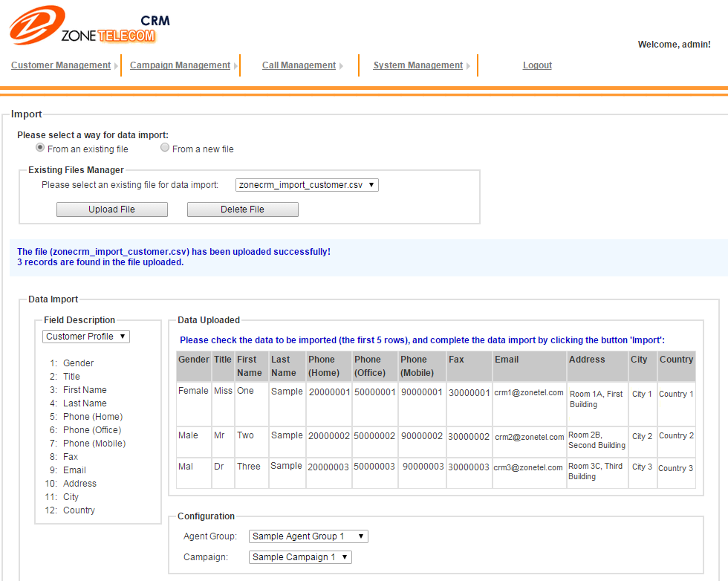This screenshot has width=728, height=581.
Task: Click the arrow icon beside Call Management
Action: pyautogui.click(x=341, y=66)
